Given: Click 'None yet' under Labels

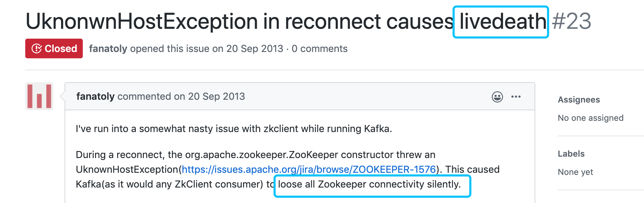Looking at the screenshot, I should 575,172.
